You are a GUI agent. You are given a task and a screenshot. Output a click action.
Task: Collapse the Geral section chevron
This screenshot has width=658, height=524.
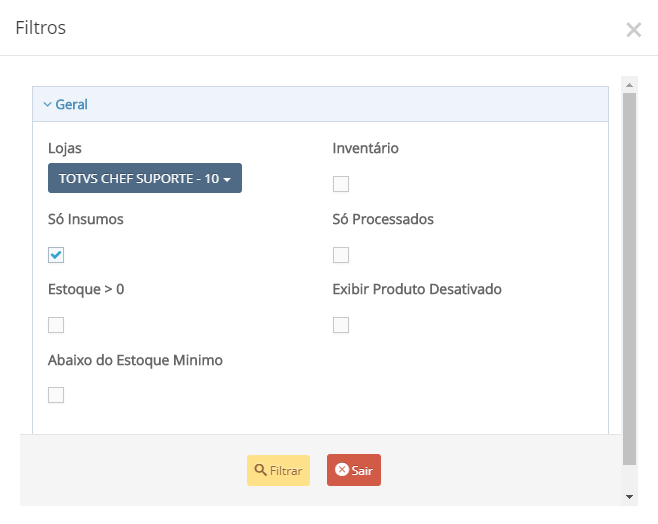[x=47, y=104]
